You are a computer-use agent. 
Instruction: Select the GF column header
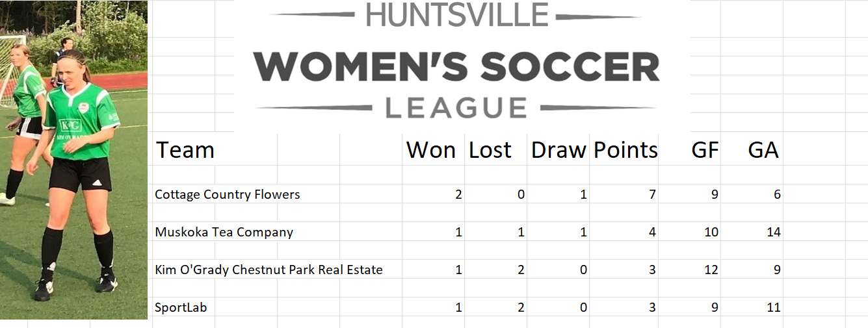pyautogui.click(x=705, y=150)
